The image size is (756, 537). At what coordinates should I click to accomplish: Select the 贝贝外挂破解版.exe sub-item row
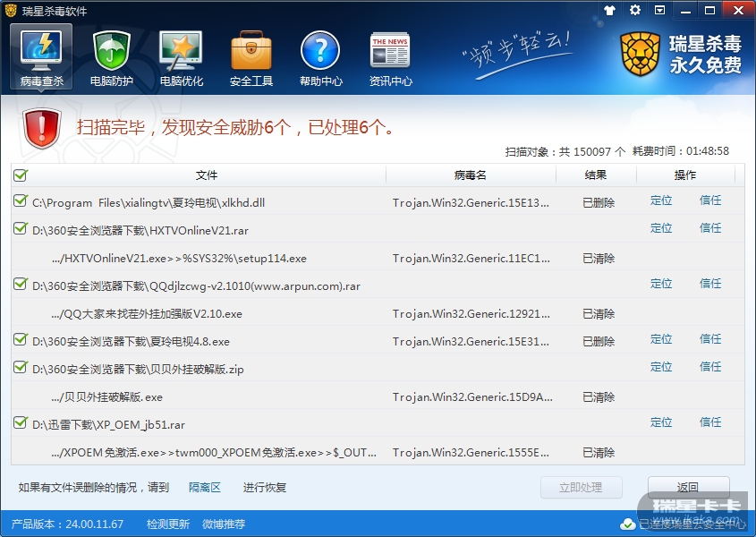click(x=378, y=396)
